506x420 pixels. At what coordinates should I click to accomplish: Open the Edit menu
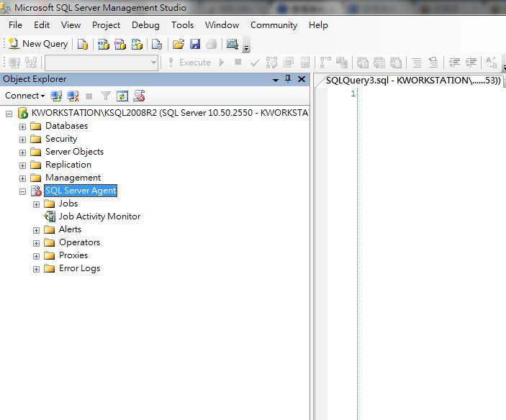[x=42, y=25]
